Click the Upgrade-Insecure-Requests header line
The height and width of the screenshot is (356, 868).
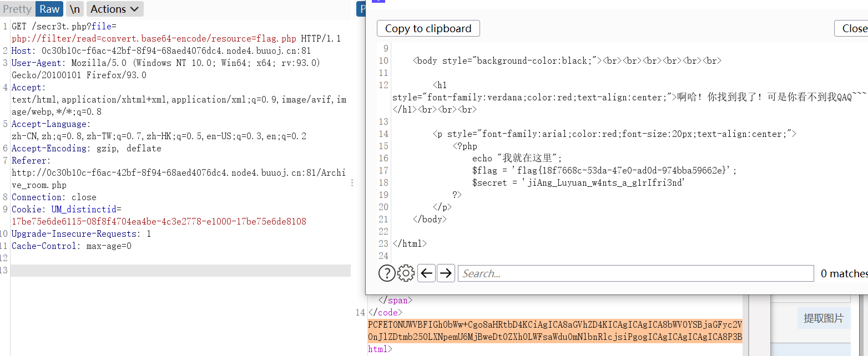(81, 233)
